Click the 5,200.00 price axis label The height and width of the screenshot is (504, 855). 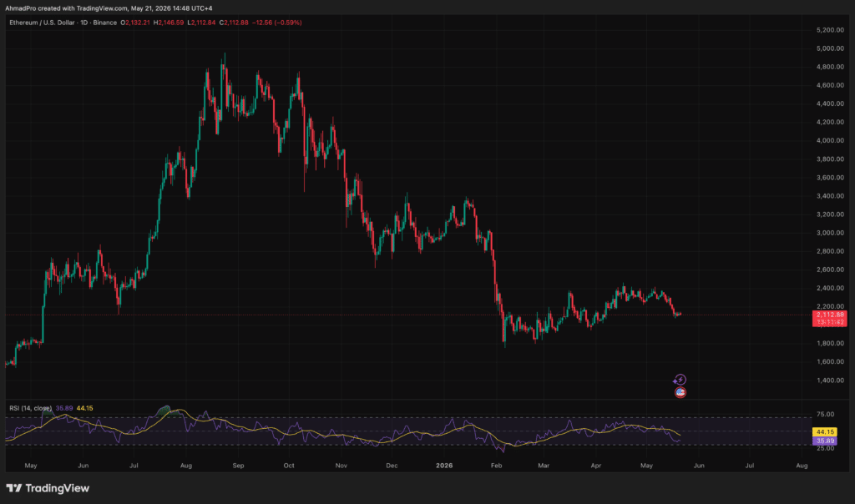point(830,30)
